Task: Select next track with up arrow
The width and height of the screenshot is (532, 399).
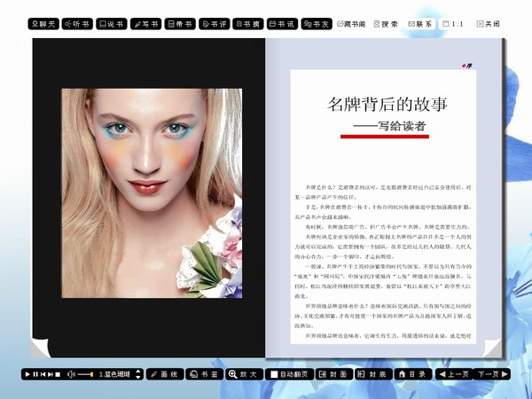Action: 138,372
